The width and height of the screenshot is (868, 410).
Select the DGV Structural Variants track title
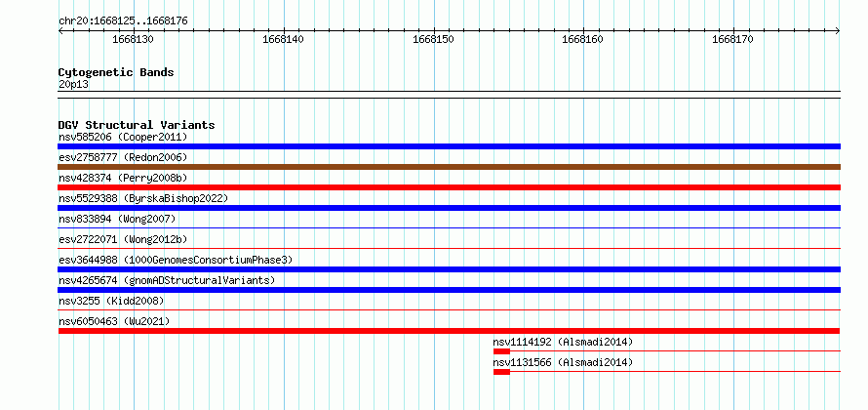[x=137, y=125]
